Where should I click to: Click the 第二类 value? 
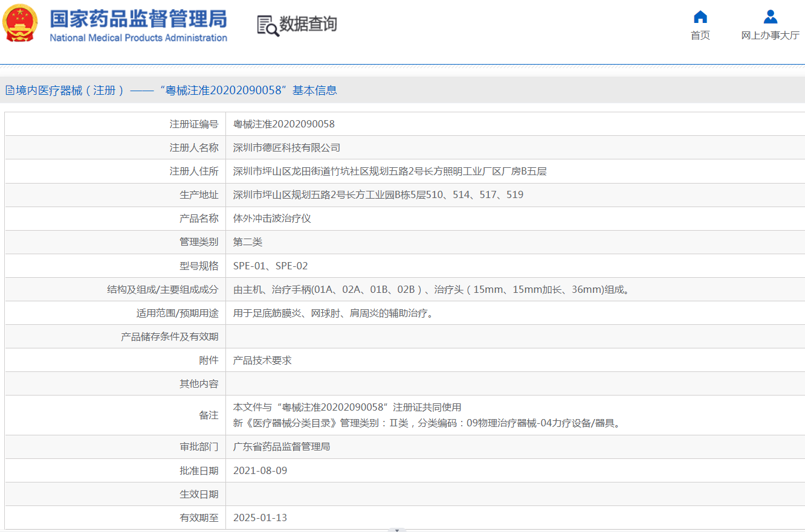point(248,242)
